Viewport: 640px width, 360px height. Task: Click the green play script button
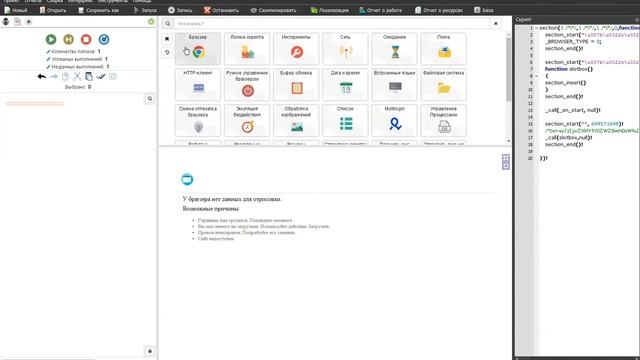pos(51,39)
